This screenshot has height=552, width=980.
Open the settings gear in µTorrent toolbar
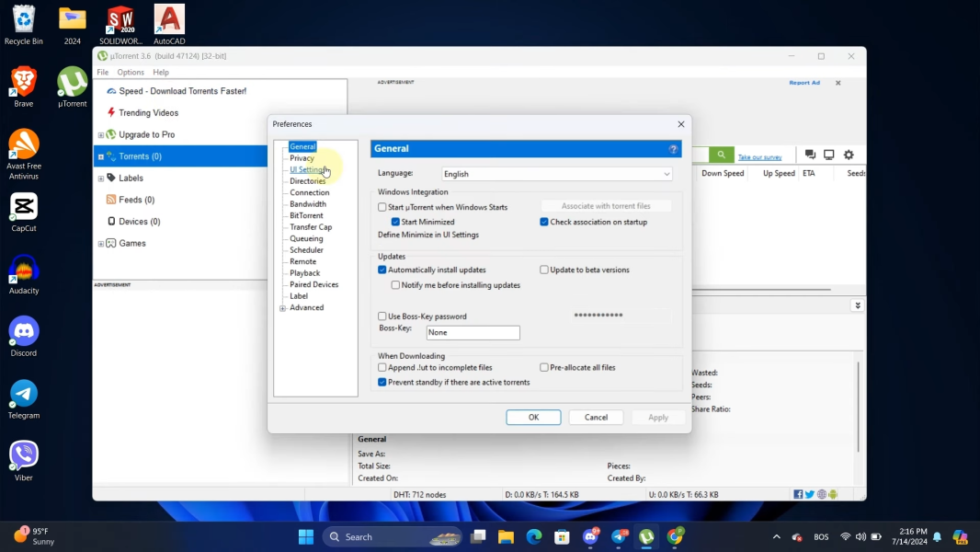pos(849,155)
